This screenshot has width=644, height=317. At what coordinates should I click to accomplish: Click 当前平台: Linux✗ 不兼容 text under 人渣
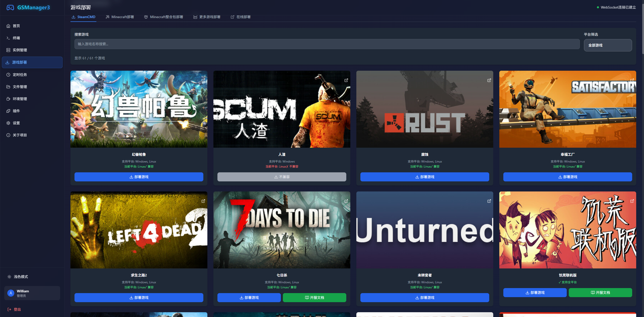click(x=282, y=167)
